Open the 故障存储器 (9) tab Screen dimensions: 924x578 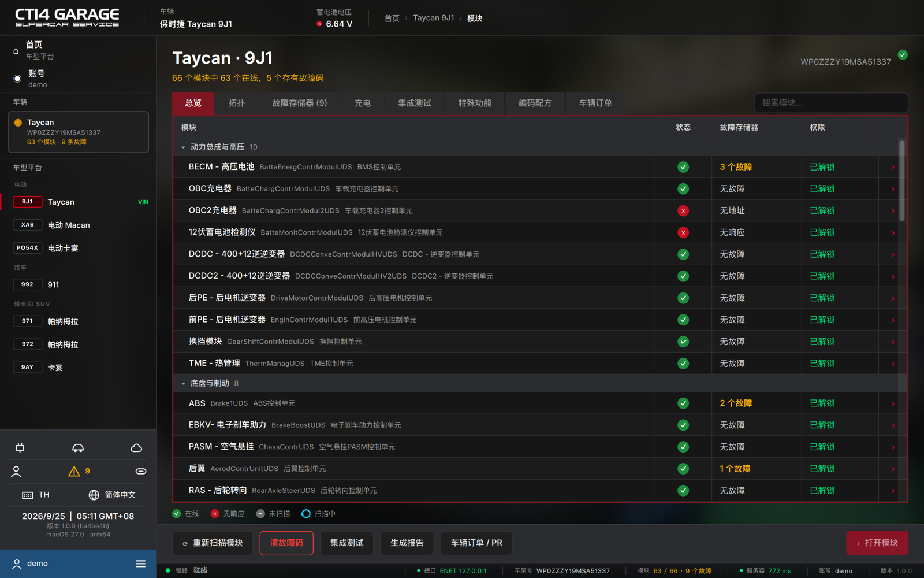tap(300, 103)
